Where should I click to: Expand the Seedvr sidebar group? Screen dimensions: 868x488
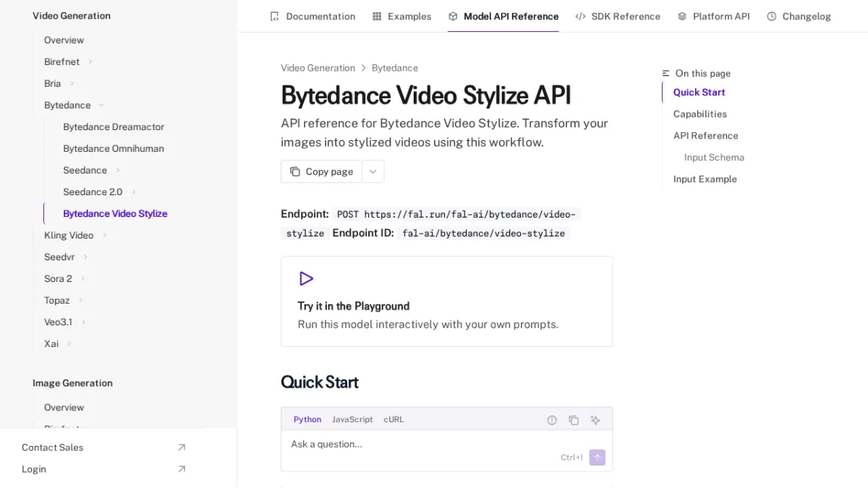point(85,257)
